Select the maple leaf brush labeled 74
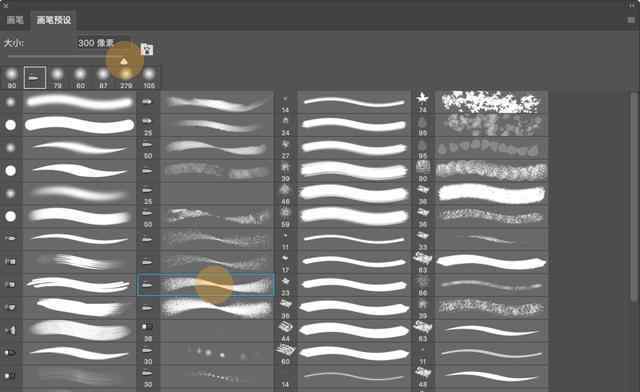This screenshot has width=640, height=392. (422, 102)
